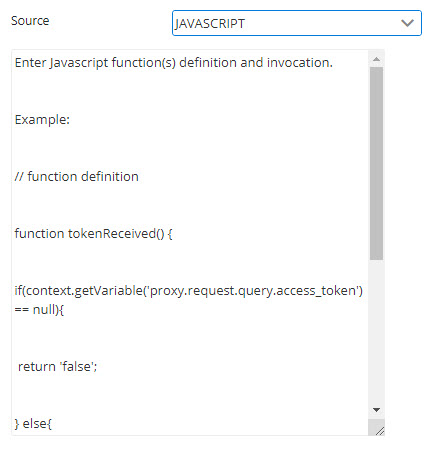Viewport: 434px width, 452px height.
Task: Click the '// function definition' comment line
Action: pos(77,176)
